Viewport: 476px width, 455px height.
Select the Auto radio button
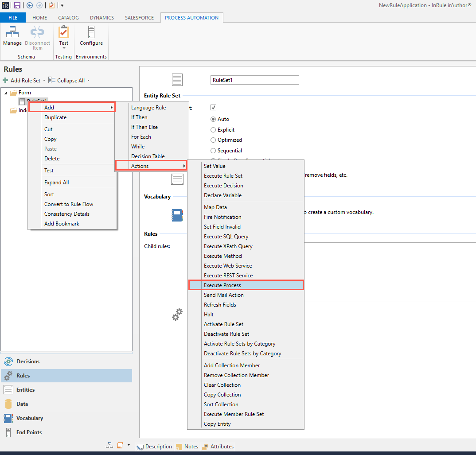coord(213,119)
